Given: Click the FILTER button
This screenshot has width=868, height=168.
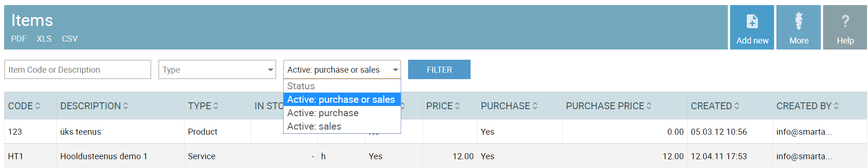Looking at the screenshot, I should 439,69.
